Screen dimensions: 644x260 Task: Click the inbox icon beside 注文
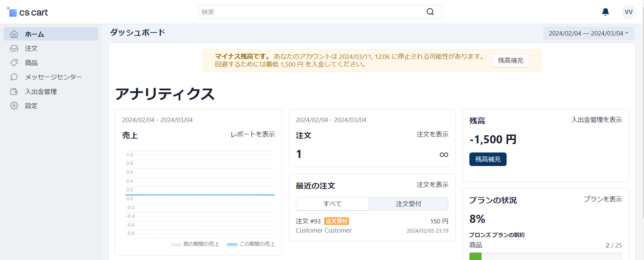point(14,48)
